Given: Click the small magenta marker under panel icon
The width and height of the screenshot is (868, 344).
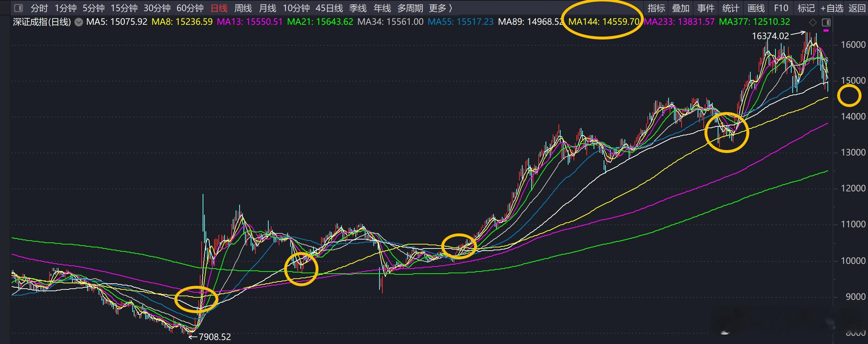Looking at the screenshot, I should pyautogui.click(x=826, y=31).
